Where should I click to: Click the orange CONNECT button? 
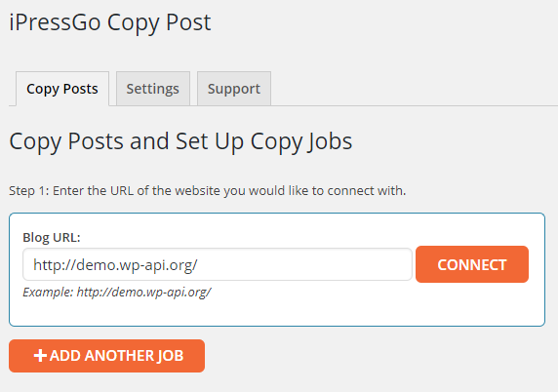point(472,264)
